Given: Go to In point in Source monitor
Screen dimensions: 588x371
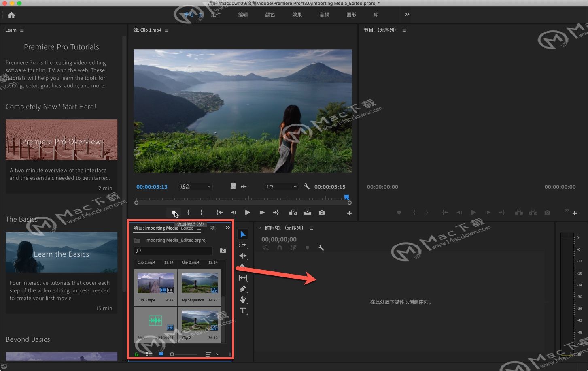Looking at the screenshot, I should [219, 213].
